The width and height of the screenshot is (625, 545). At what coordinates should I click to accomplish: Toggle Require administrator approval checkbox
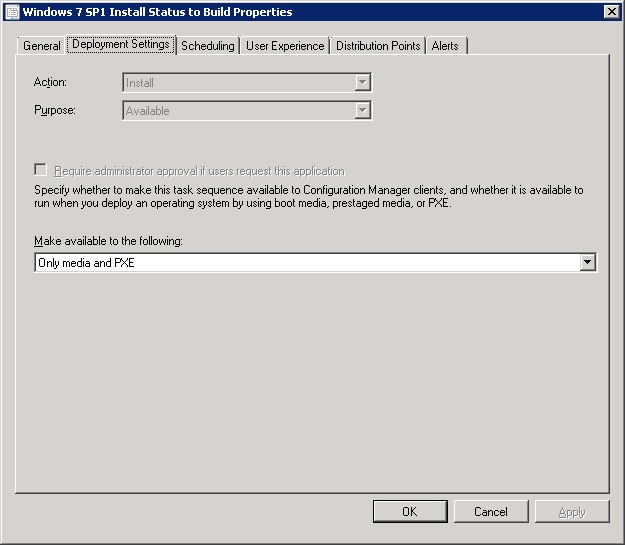41,171
